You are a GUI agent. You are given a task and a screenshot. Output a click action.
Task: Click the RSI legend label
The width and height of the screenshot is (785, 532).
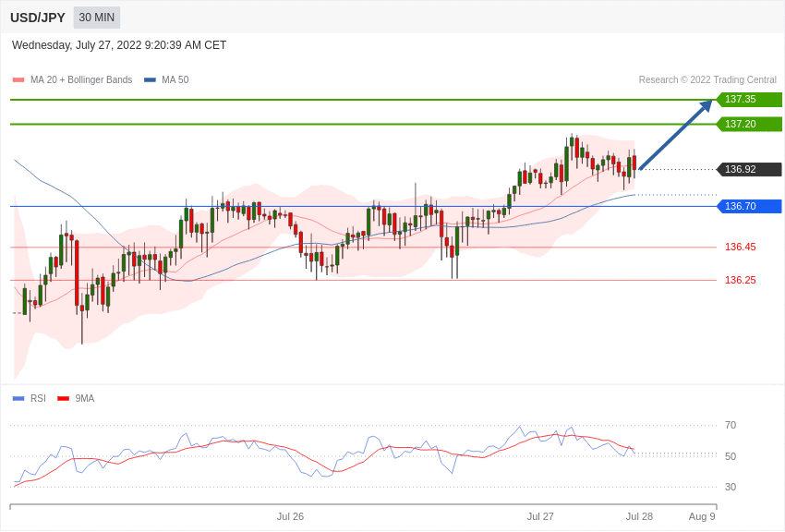coord(38,398)
